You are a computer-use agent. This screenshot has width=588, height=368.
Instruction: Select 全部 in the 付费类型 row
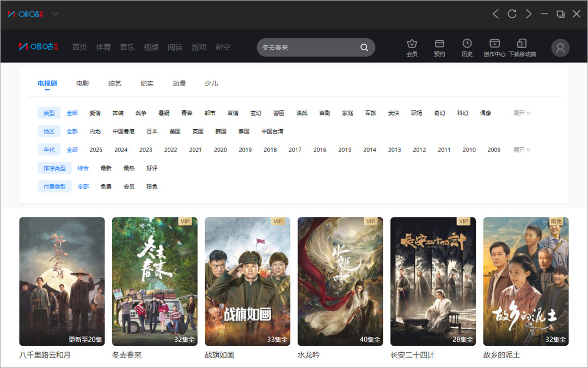click(83, 186)
